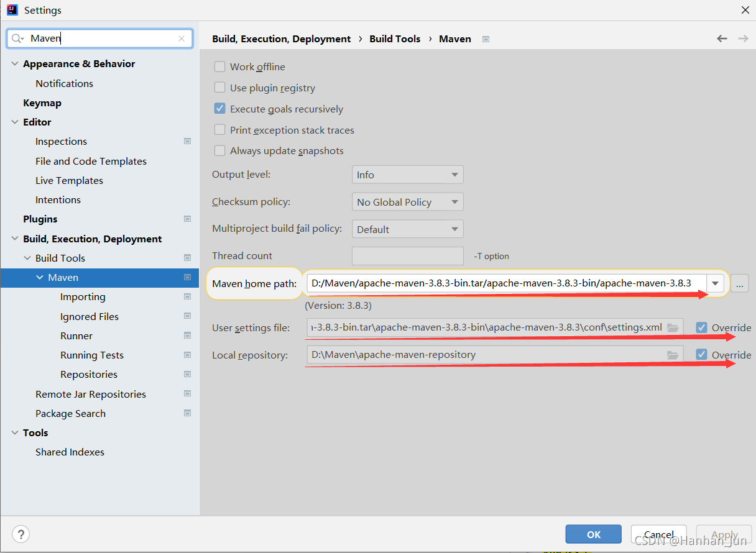The height and width of the screenshot is (553, 756).
Task: Collapse the Build, Execution, Deployment section
Action: (x=15, y=239)
